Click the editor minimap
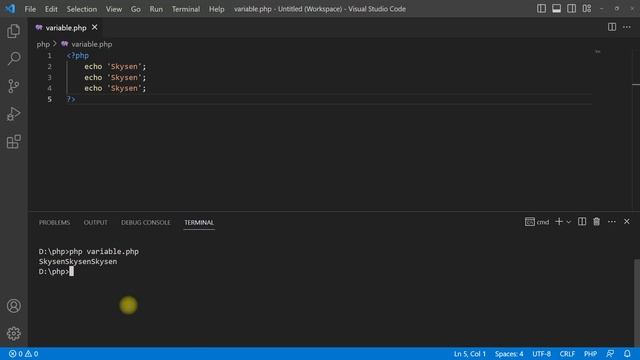Image resolution: width=640 pixels, height=360 pixels. tap(598, 52)
